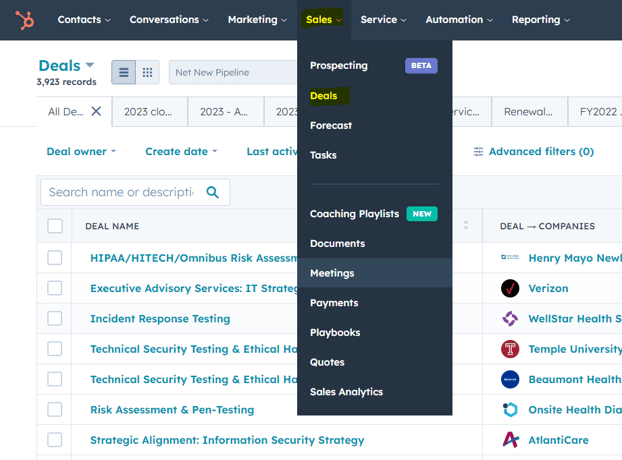Switch to board grid view icon
Screen dimensions: 622x460
point(148,72)
